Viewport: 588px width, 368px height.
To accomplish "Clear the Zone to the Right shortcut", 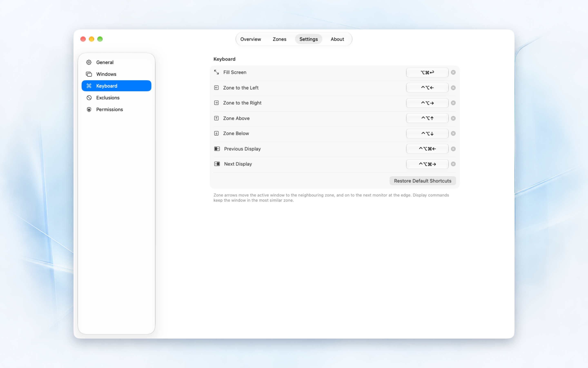I will click(x=453, y=103).
